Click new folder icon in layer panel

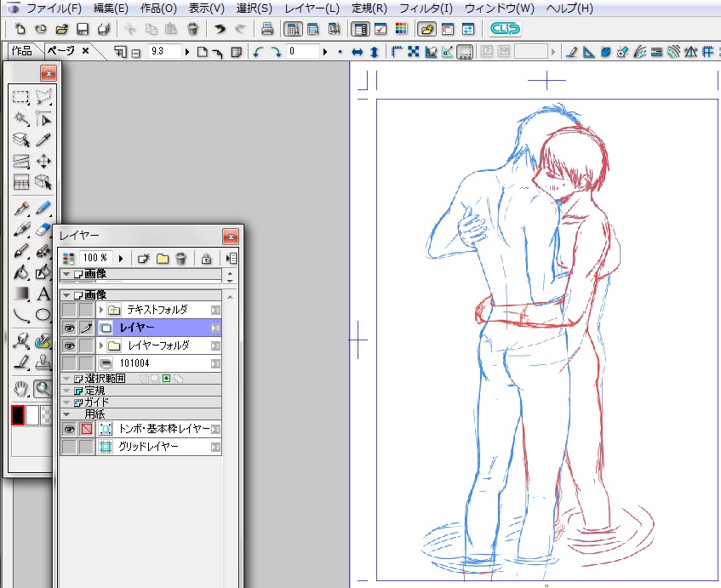point(163,259)
